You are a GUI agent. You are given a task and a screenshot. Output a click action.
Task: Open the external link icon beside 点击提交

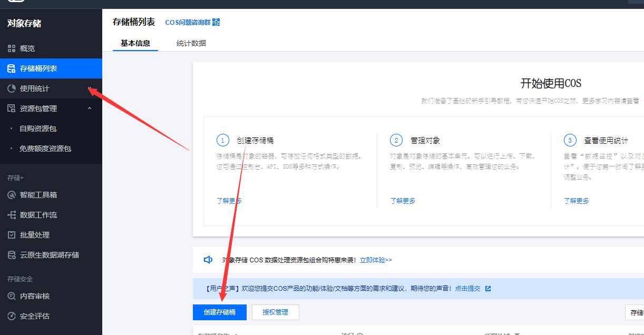(488, 289)
